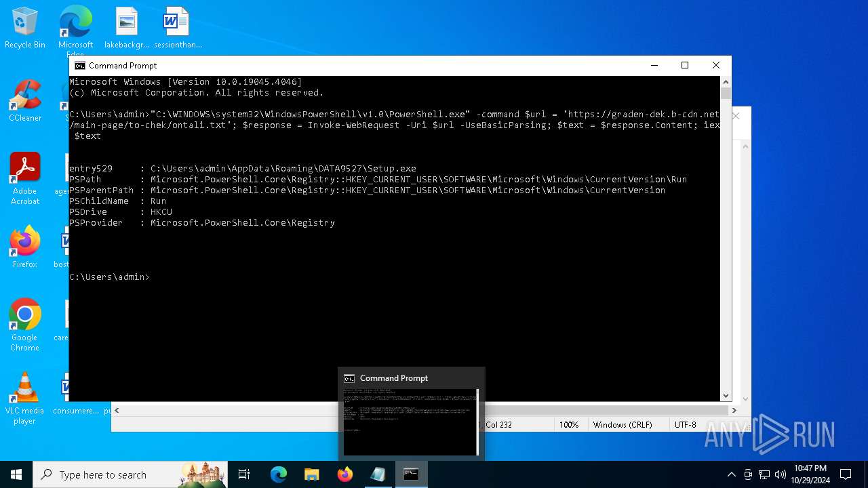
Task: Select the Command Prompt preview thumbnail
Action: point(411,422)
